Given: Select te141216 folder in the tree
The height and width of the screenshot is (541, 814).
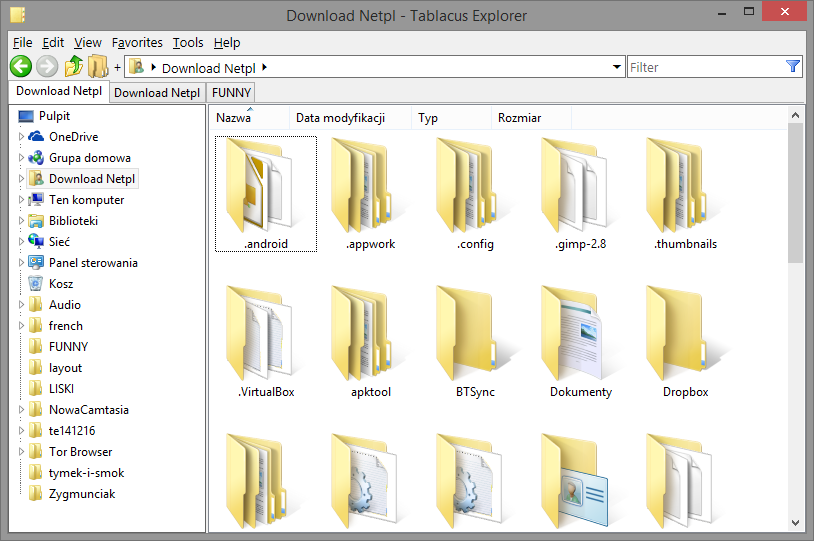Looking at the screenshot, I should coord(72,430).
